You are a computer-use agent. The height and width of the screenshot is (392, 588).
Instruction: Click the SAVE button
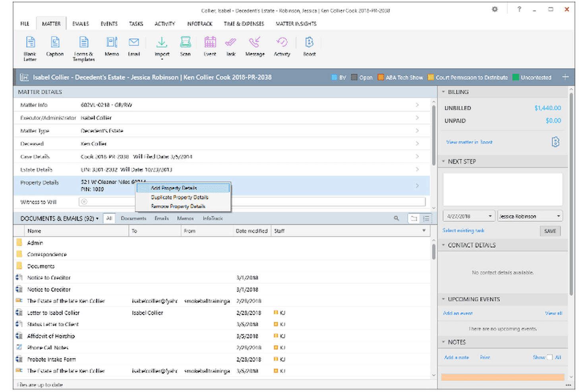[550, 231]
